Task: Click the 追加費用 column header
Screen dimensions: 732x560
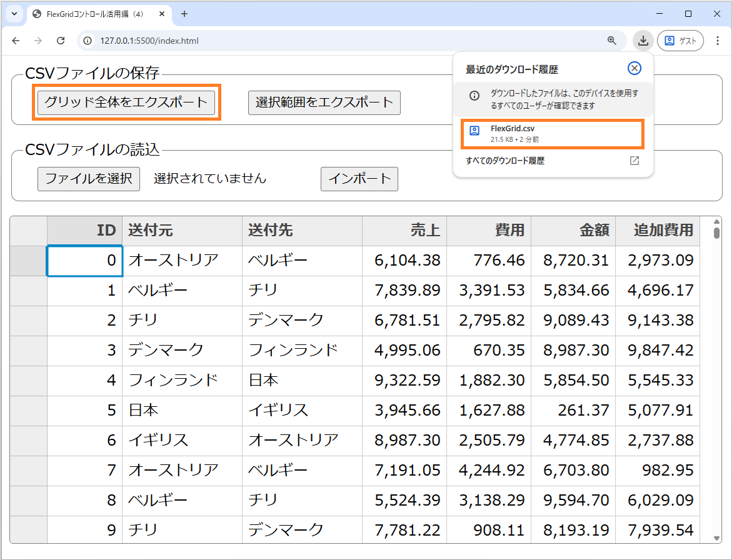Action: coord(658,231)
